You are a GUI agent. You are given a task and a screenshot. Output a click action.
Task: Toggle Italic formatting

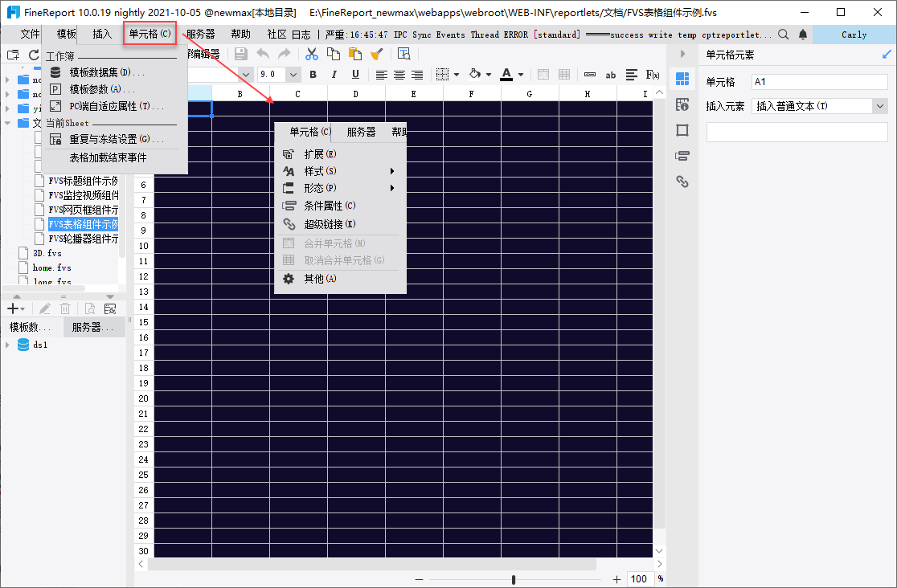point(334,75)
